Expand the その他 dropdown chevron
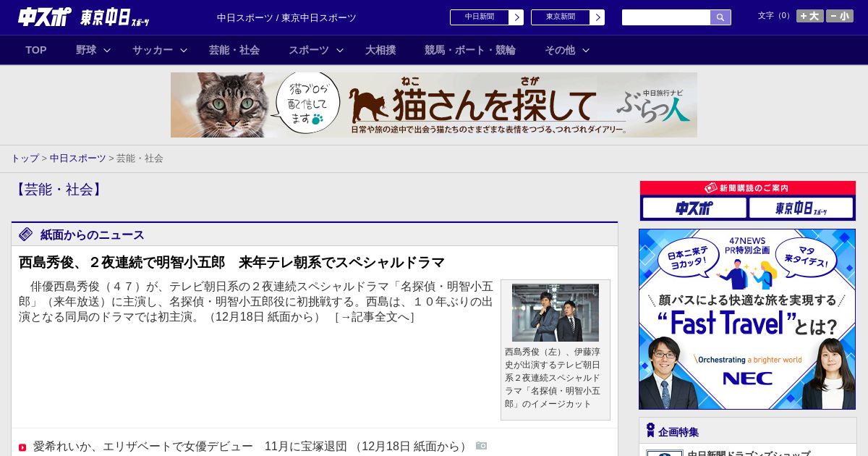 click(586, 51)
